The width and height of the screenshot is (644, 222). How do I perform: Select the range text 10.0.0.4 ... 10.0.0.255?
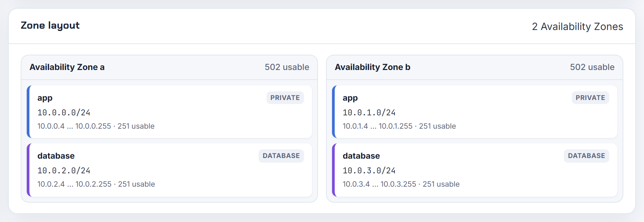pos(74,126)
